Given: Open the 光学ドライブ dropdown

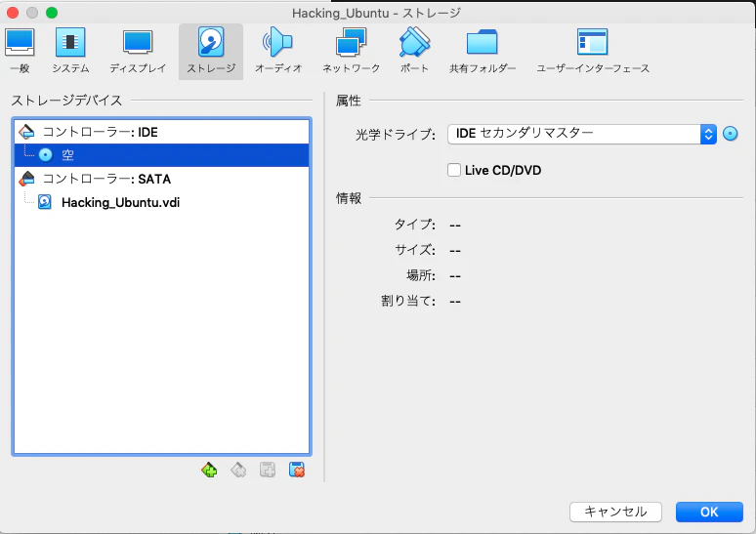Looking at the screenshot, I should 582,134.
